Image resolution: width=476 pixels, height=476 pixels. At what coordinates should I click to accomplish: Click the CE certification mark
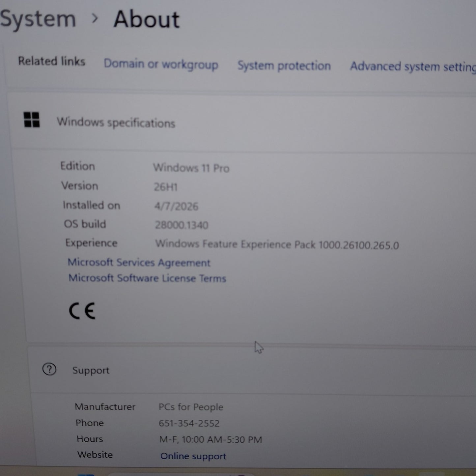coord(82,311)
